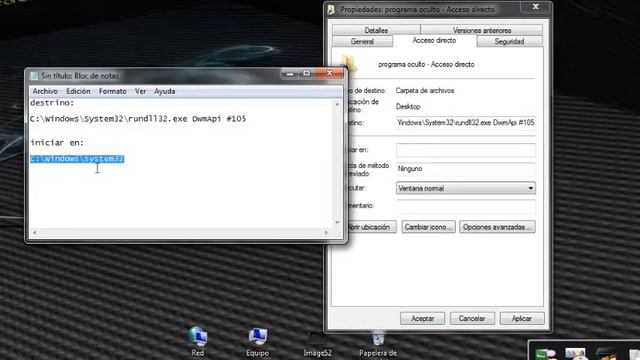Viewport: 640px width, 360px height.
Task: Click the Abrir ubicación button
Action: click(x=371, y=227)
